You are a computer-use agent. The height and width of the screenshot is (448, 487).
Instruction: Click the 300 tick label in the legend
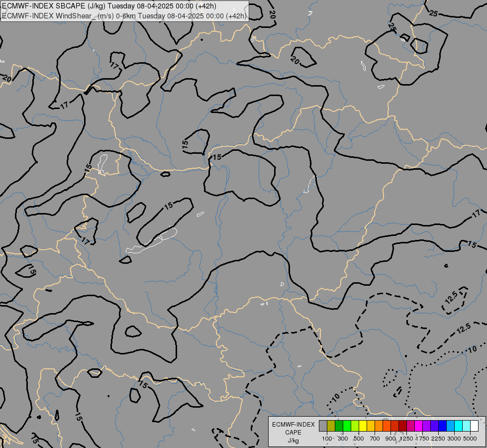pos(343,439)
